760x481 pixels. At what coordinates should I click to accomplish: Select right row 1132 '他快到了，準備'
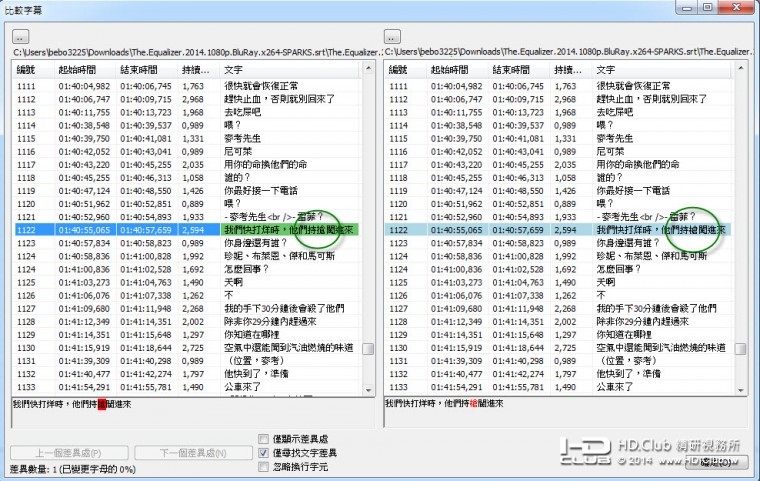[x=559, y=374]
